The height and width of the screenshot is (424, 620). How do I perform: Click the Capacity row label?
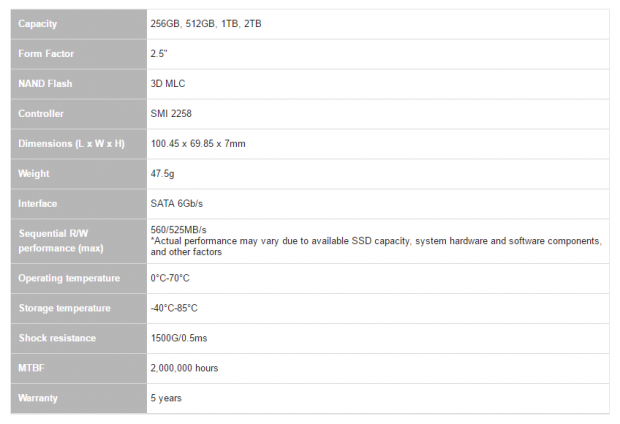38,24
